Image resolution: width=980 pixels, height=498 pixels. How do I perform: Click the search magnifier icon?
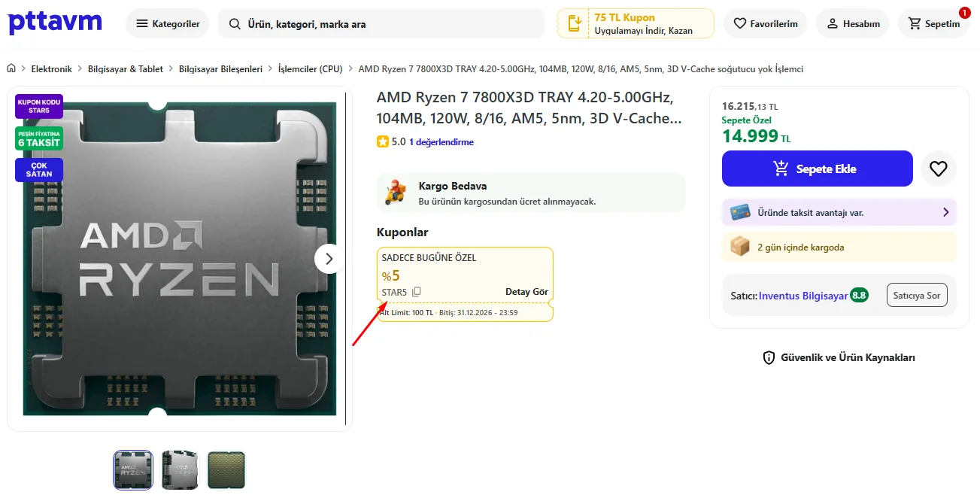pos(235,24)
